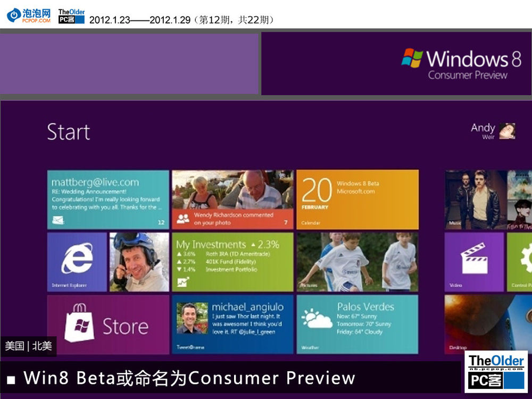Launch the Video tile with clapperboard
532x399 pixels.
coord(475,262)
